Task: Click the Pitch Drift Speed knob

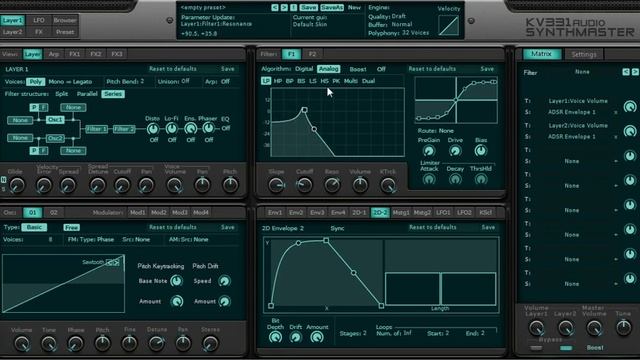Action: coord(224,281)
